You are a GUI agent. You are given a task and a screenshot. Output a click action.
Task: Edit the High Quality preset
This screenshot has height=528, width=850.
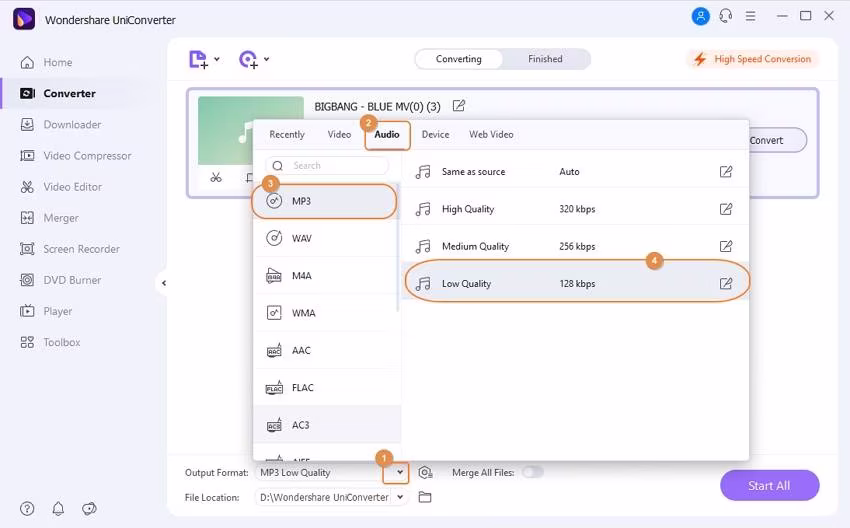[726, 209]
